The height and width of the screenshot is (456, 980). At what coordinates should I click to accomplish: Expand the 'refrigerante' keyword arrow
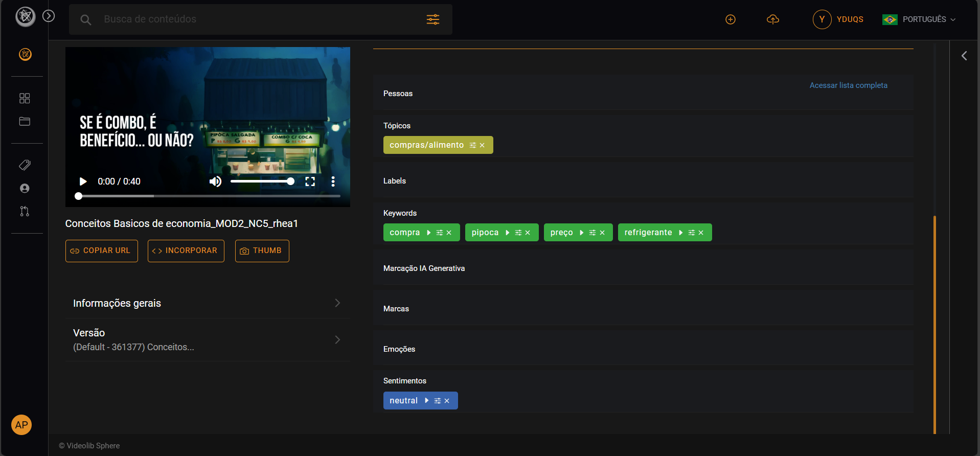[681, 233]
